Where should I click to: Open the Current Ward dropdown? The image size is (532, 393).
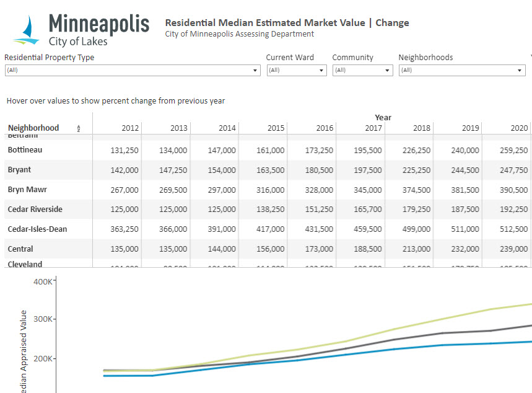coord(297,70)
